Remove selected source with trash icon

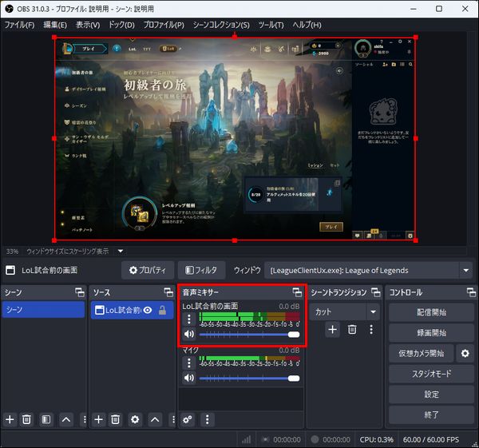coord(115,419)
